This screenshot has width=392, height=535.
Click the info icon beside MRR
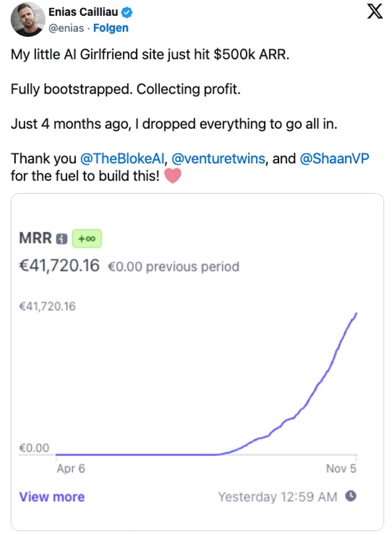(62, 239)
